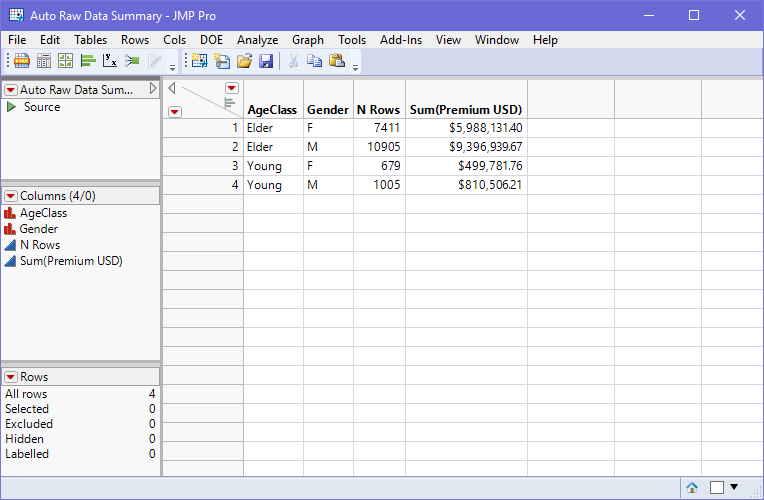Open the File menu
Viewport: 764px width, 500px height.
click(17, 40)
